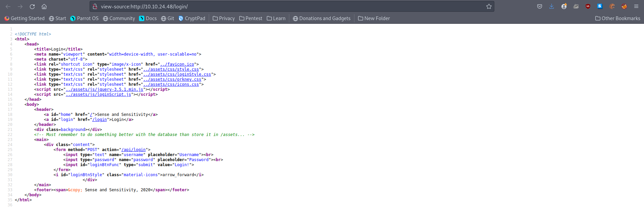Click the view-source URL address bar
The image size is (644, 208).
pyautogui.click(x=289, y=6)
